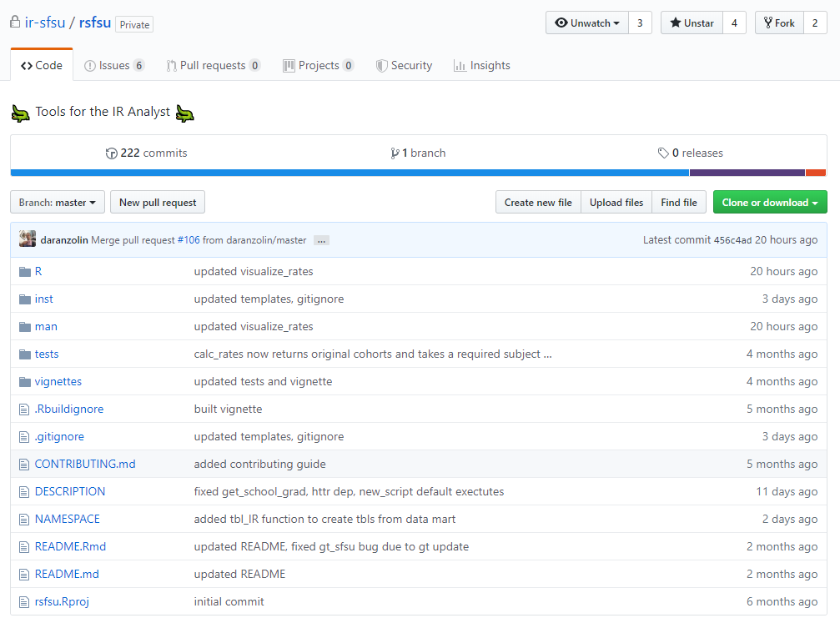Click the folder icon beside inst
This screenshot has width=840, height=623.
tap(25, 299)
